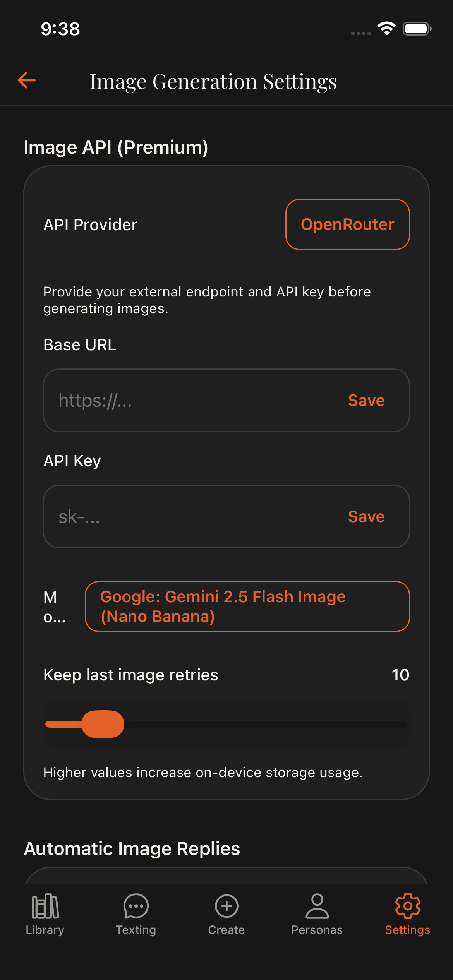Tap the Texting chat bubble icon
The height and width of the screenshot is (980, 453).
pos(136,906)
